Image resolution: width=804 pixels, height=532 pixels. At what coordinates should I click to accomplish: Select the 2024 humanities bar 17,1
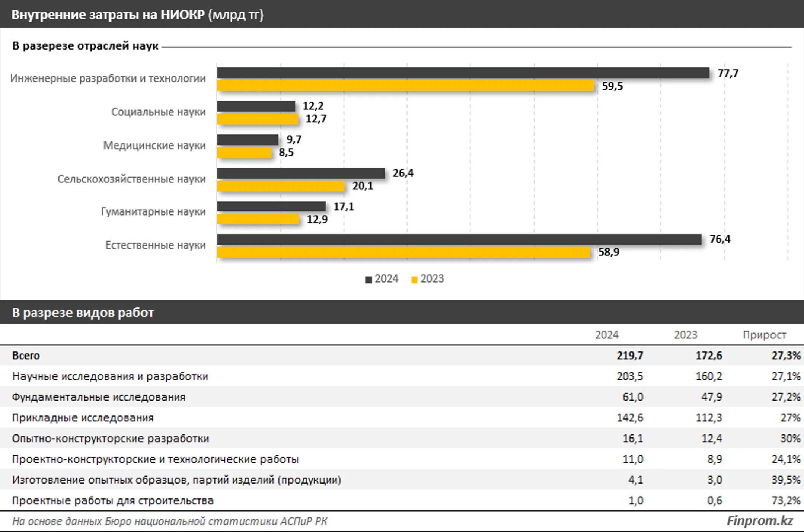point(271,206)
